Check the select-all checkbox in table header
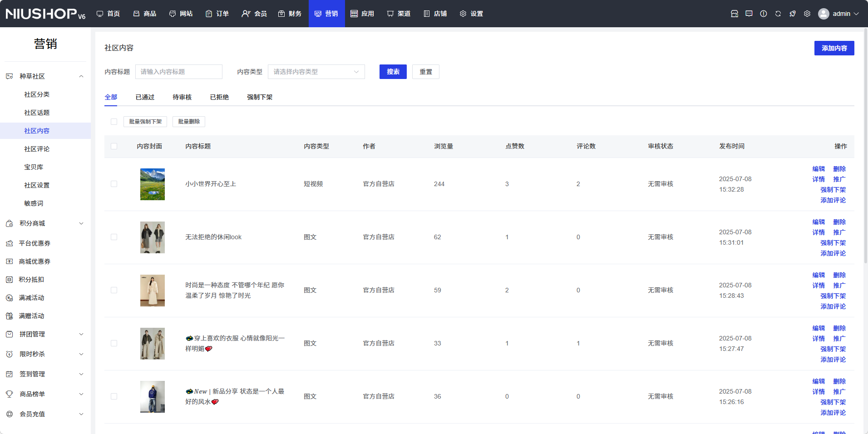 (x=114, y=146)
